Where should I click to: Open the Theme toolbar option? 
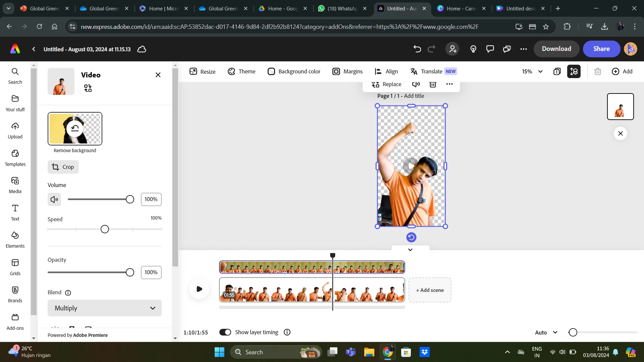click(x=241, y=71)
